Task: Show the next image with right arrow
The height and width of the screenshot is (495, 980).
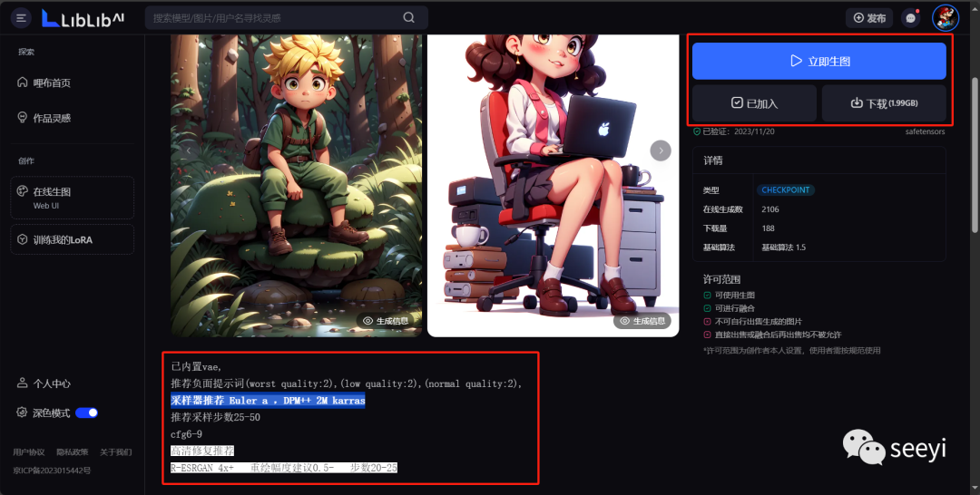Action: pyautogui.click(x=661, y=150)
